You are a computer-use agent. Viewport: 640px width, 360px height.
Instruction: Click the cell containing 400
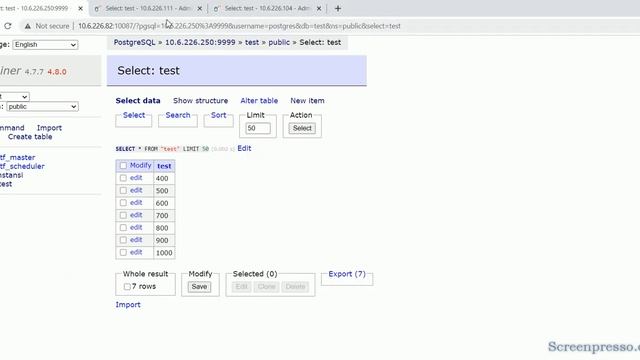(164, 178)
